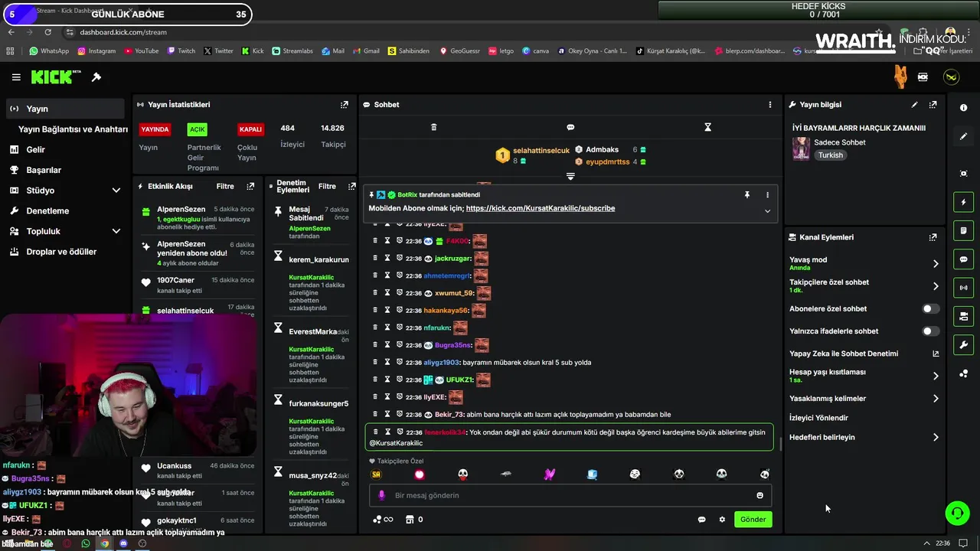The image size is (980, 551).
Task: Open the info icon in right sidebar
Action: point(963,108)
